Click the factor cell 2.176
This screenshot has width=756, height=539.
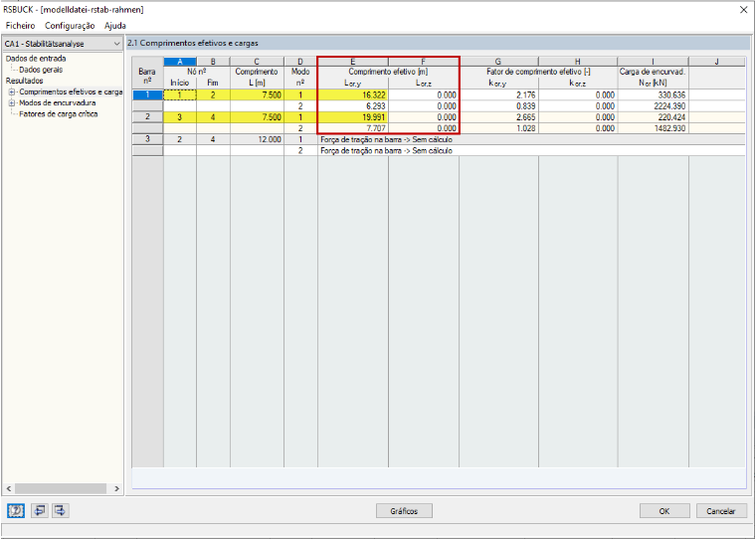(499, 95)
